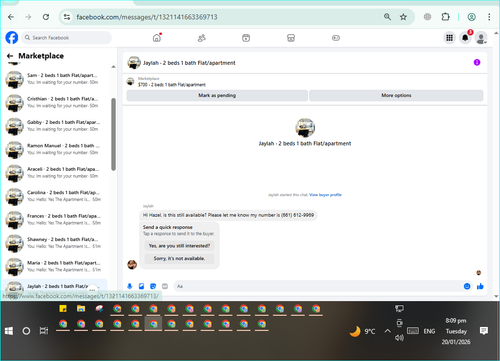500x361 pixels.
Task: Click Jaylah's message with the phone number
Action: [x=228, y=215]
